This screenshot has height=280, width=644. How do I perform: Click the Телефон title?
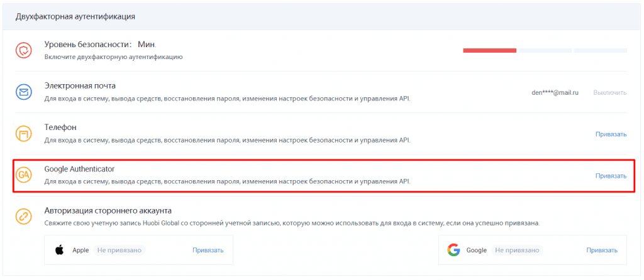(x=60, y=127)
